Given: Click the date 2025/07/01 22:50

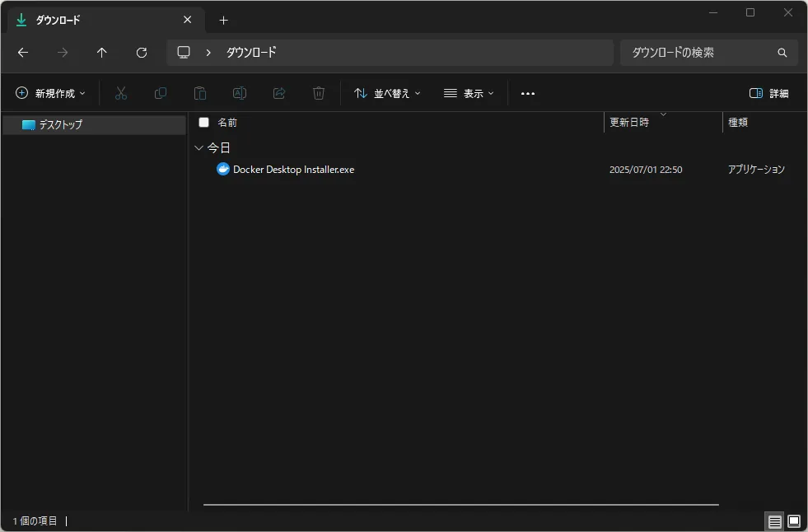Looking at the screenshot, I should [x=646, y=170].
